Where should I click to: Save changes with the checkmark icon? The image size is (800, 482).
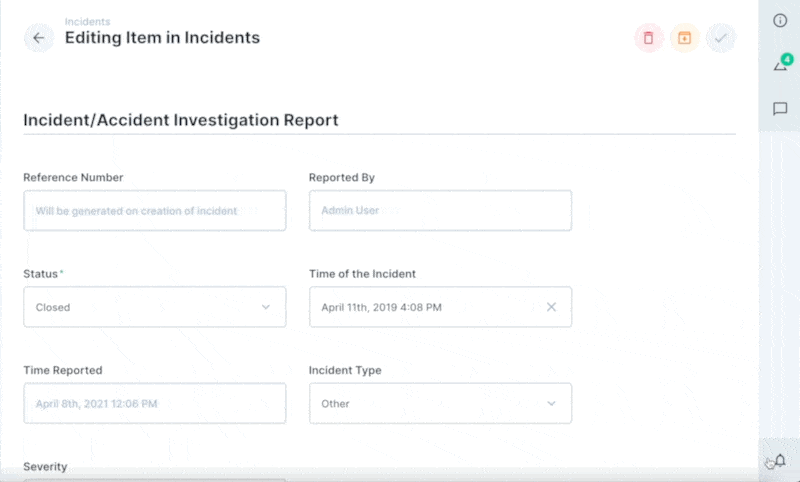(720, 38)
